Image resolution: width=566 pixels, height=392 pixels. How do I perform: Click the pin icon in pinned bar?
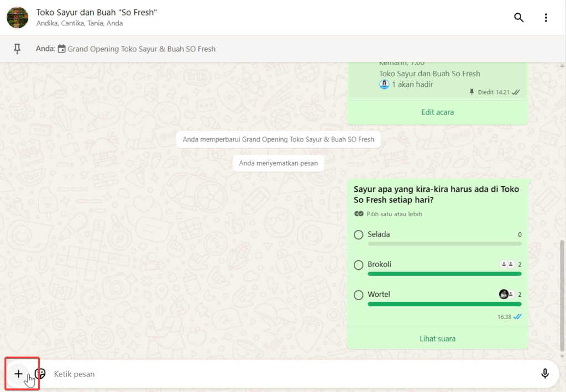(17, 49)
